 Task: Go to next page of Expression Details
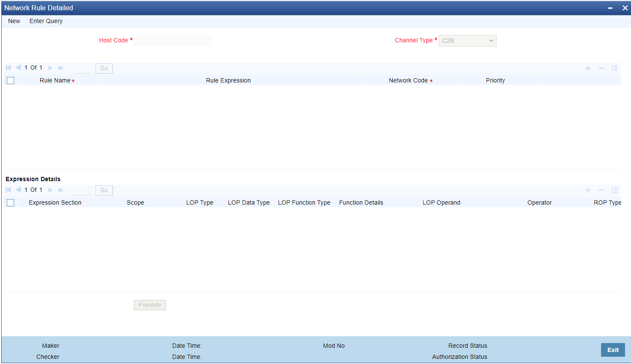coord(50,190)
